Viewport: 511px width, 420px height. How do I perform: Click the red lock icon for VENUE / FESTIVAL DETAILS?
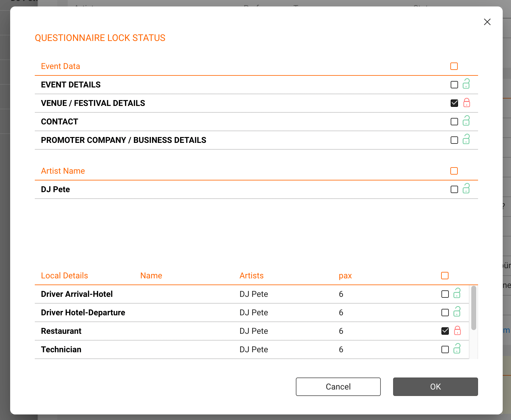pos(467,103)
